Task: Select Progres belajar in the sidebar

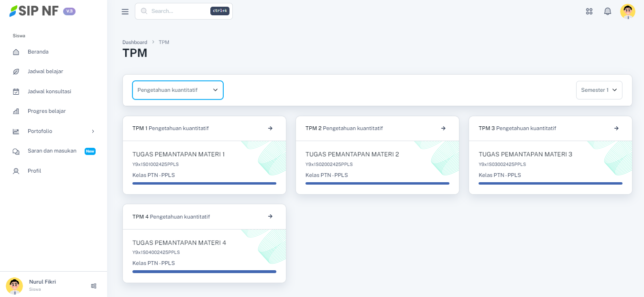Action: (x=46, y=111)
